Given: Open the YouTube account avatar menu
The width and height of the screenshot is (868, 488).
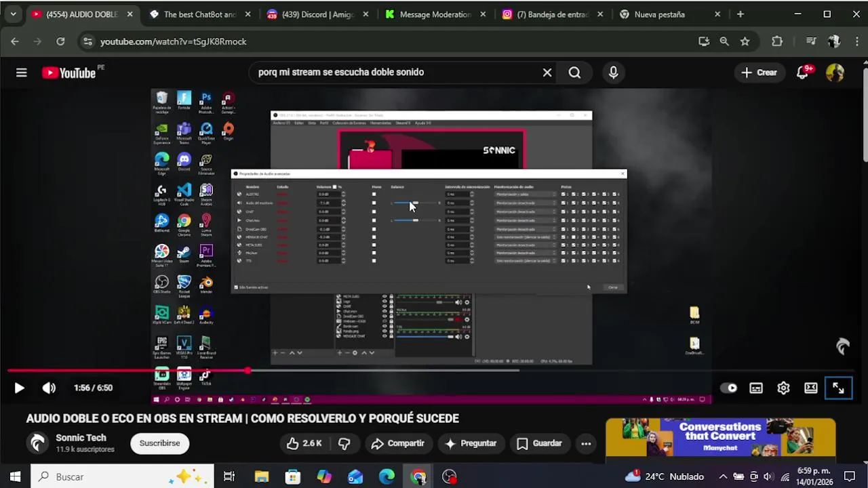Looking at the screenshot, I should tap(835, 73).
